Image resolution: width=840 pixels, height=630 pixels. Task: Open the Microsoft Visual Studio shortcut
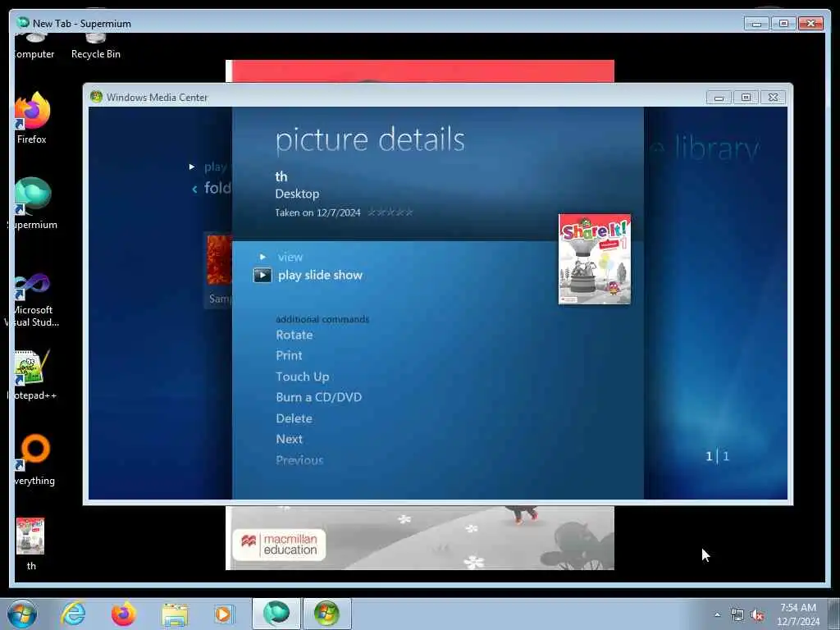pyautogui.click(x=32, y=299)
